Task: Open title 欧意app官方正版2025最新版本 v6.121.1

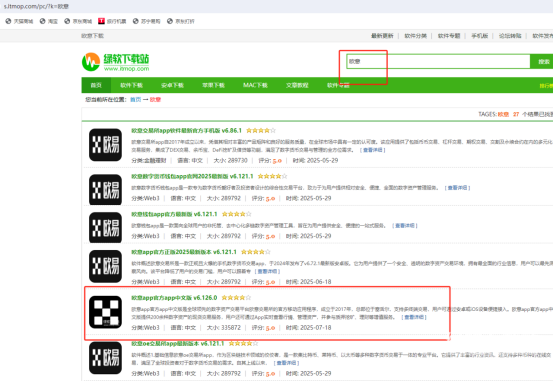Action: coord(184,252)
